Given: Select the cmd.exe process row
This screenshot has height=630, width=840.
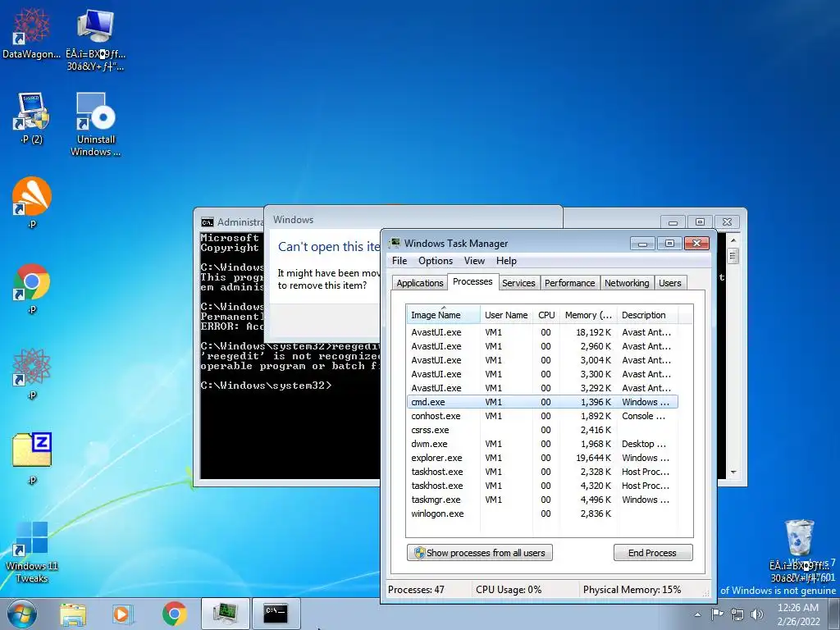Looking at the screenshot, I should point(542,402).
